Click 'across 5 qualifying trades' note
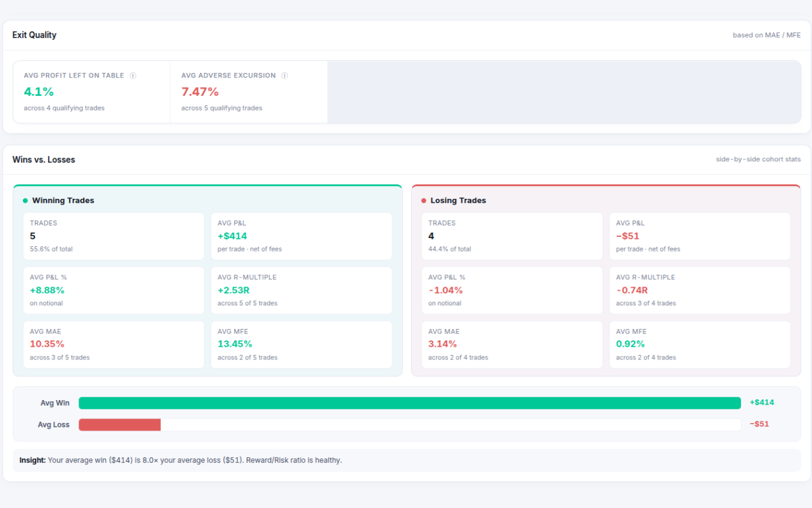The image size is (812, 508). coord(221,109)
